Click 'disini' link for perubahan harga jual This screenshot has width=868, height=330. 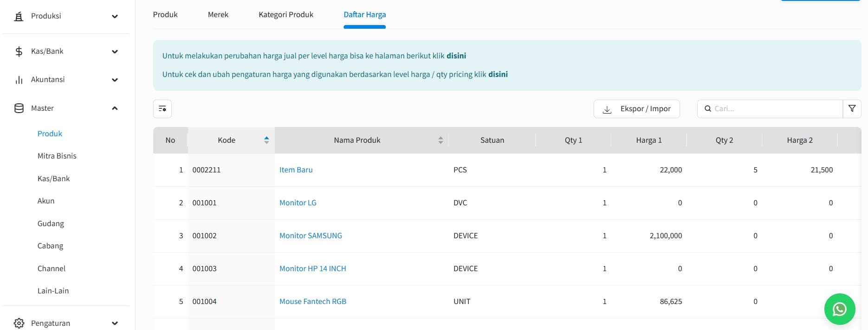(456, 56)
